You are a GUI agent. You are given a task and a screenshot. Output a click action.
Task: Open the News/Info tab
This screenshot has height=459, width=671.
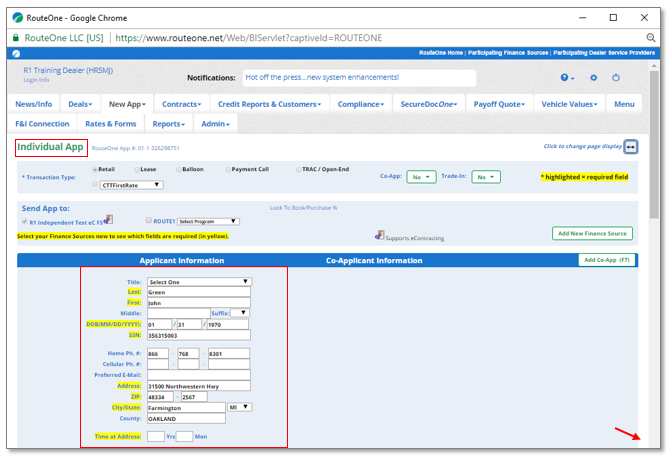pyautogui.click(x=34, y=104)
